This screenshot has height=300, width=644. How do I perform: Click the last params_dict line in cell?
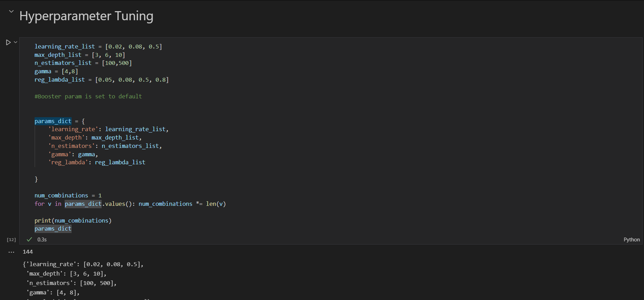53,228
